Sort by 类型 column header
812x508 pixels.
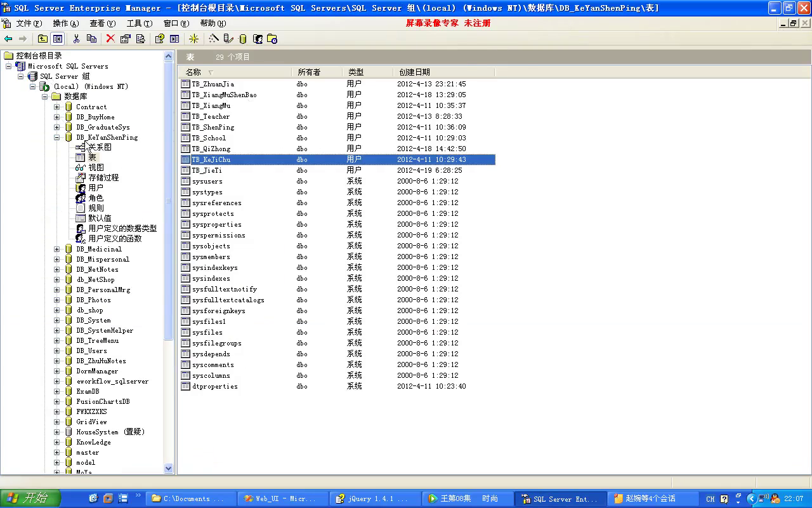pyautogui.click(x=368, y=72)
